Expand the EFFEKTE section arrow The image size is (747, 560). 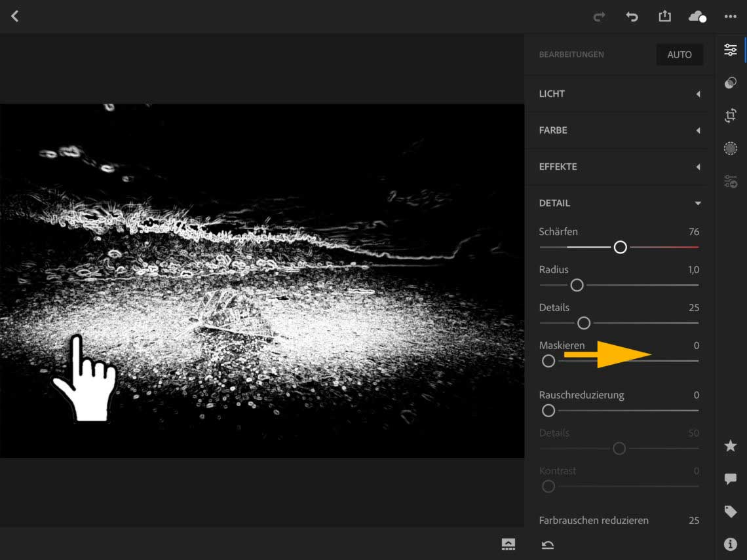click(x=698, y=166)
